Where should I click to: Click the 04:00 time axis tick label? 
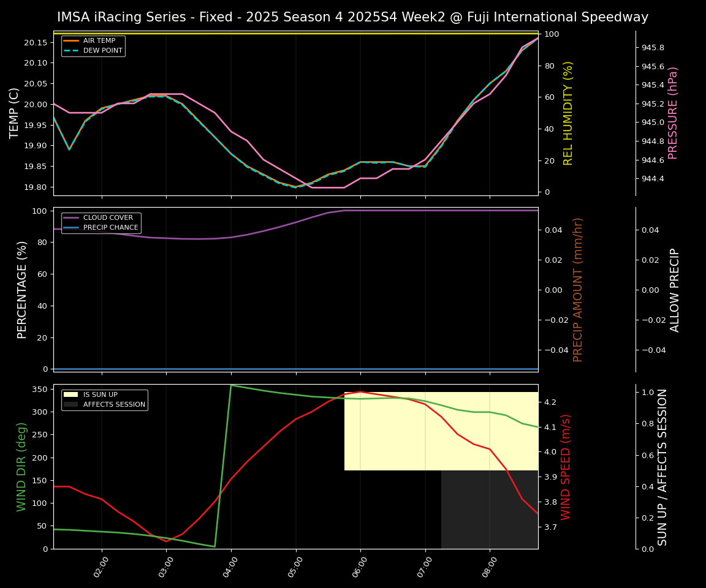coord(231,563)
